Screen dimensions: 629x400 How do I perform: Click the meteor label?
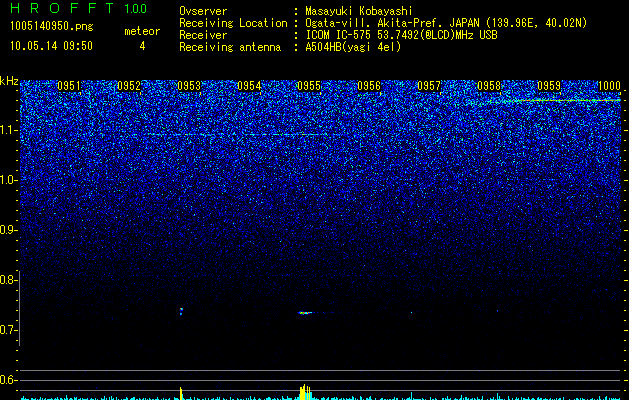pos(142,31)
